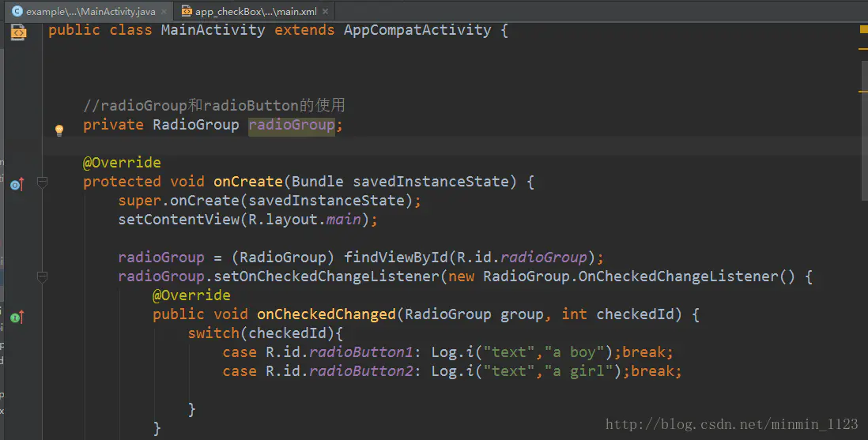This screenshot has height=440, width=868.
Task: Click the new keyword before RadioGroup.OnCheckedChangeListener
Action: pyautogui.click(x=461, y=276)
